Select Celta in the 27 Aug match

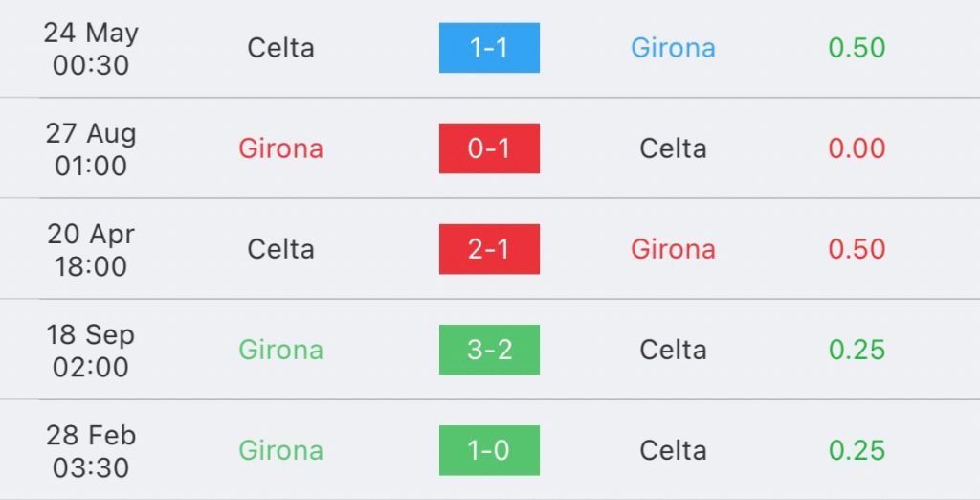tap(673, 148)
